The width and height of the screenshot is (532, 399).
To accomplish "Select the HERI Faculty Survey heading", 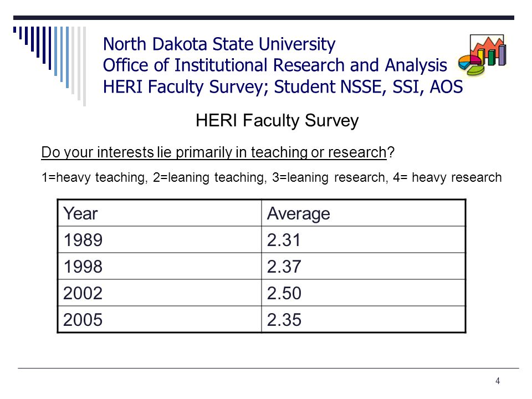I will pos(277,120).
